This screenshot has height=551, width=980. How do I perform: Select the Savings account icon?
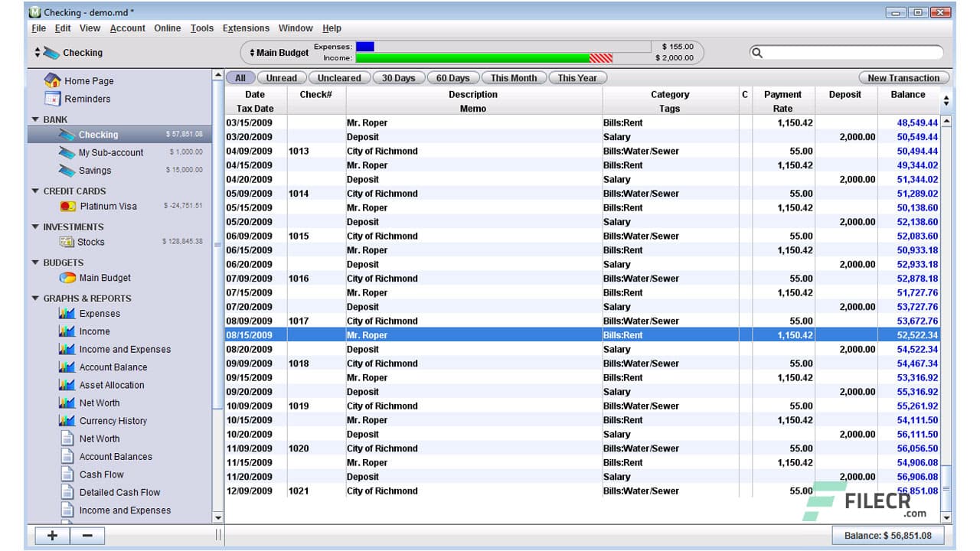(x=67, y=171)
